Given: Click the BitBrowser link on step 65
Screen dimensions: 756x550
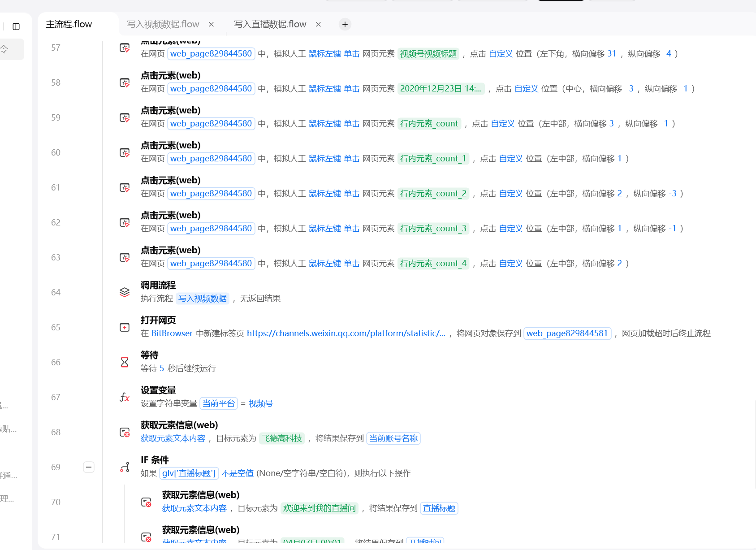Looking at the screenshot, I should point(172,333).
